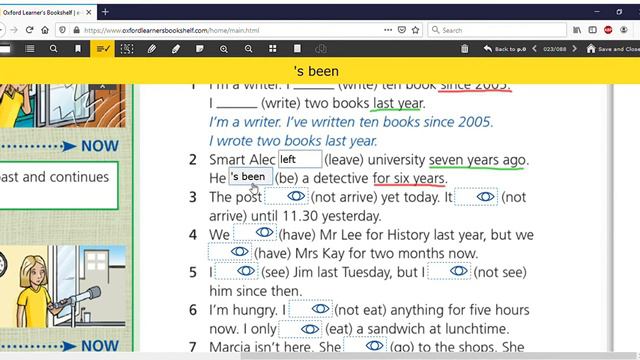Delete annotations with the trash icon
Screen dimensions: 640x360
point(464,49)
